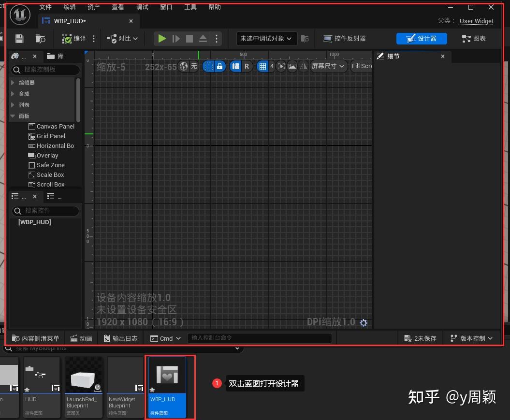Switch to the 图表 Graph tab

(x=473, y=39)
